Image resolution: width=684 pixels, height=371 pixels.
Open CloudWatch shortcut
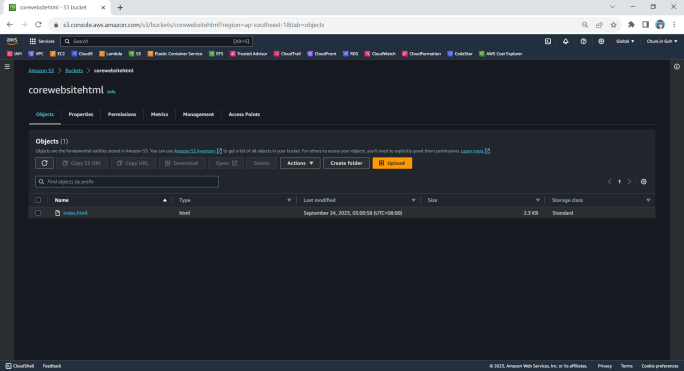coord(380,54)
